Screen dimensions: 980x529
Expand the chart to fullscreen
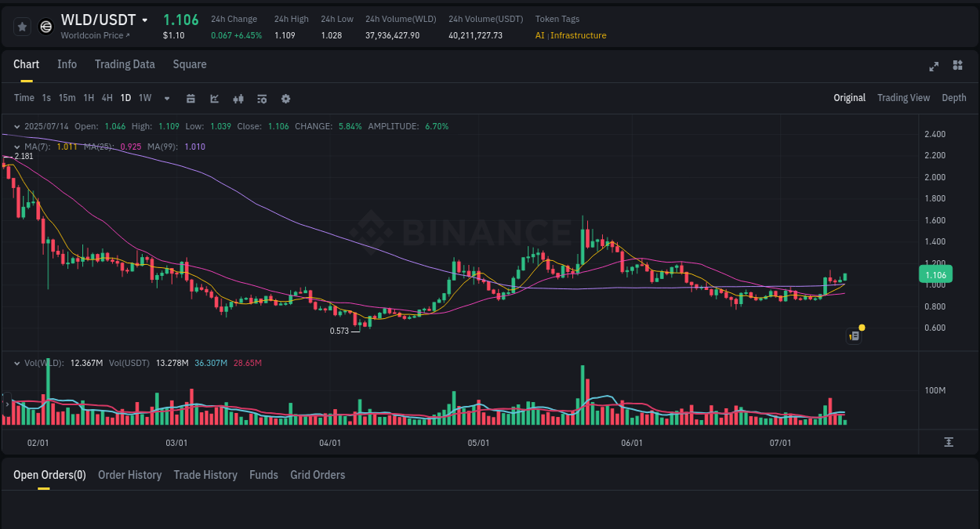(x=934, y=67)
